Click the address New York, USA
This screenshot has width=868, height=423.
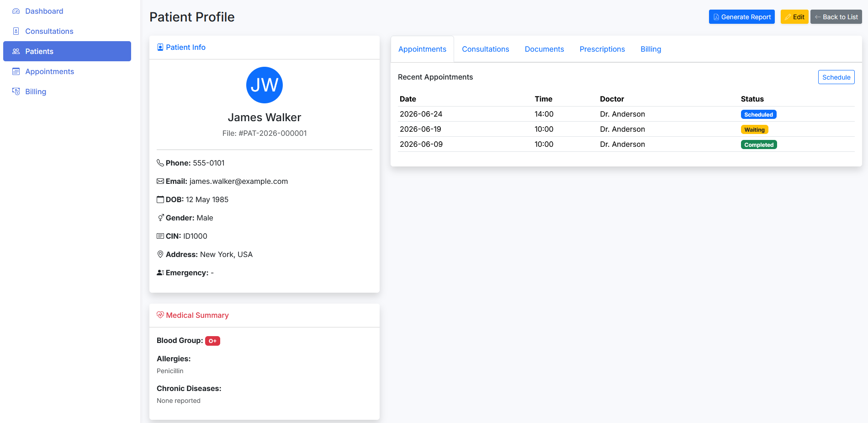pyautogui.click(x=226, y=254)
